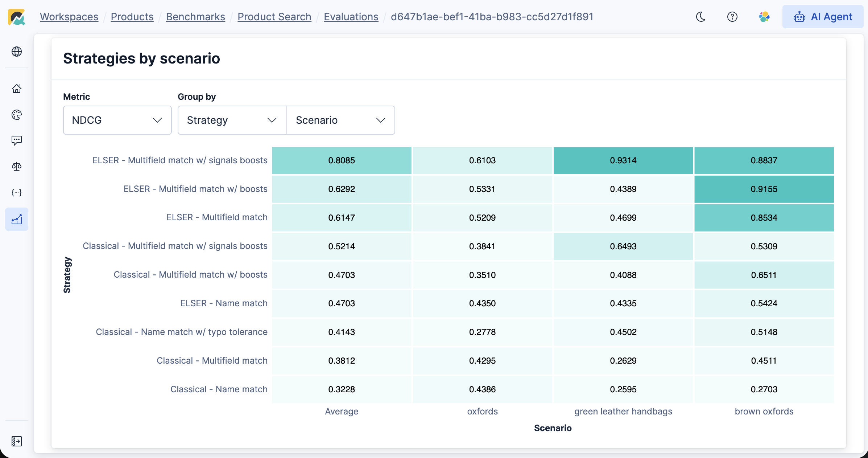Open the NDCG metric dropdown
868x458 pixels.
coord(117,120)
